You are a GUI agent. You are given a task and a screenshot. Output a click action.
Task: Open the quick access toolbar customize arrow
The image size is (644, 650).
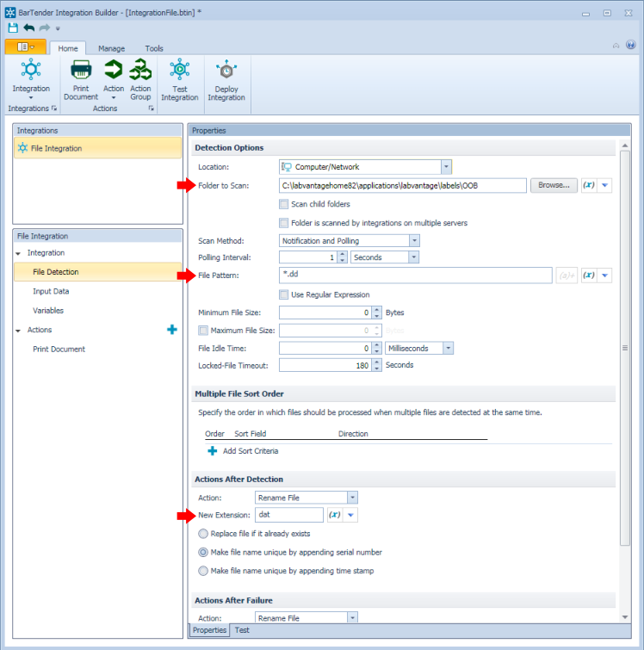tap(58, 28)
